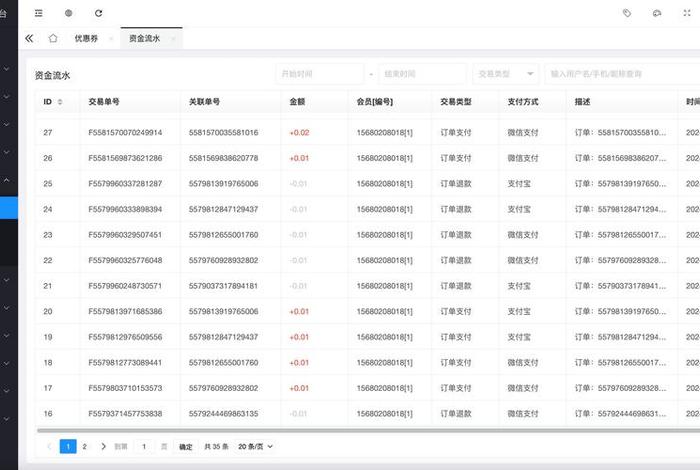Click transaction number F5579813971685386
The width and height of the screenshot is (700, 470).
125,312
